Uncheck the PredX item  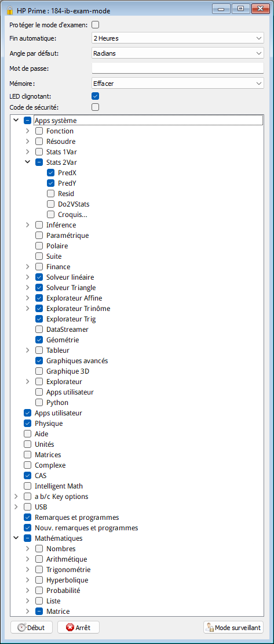coord(50,173)
